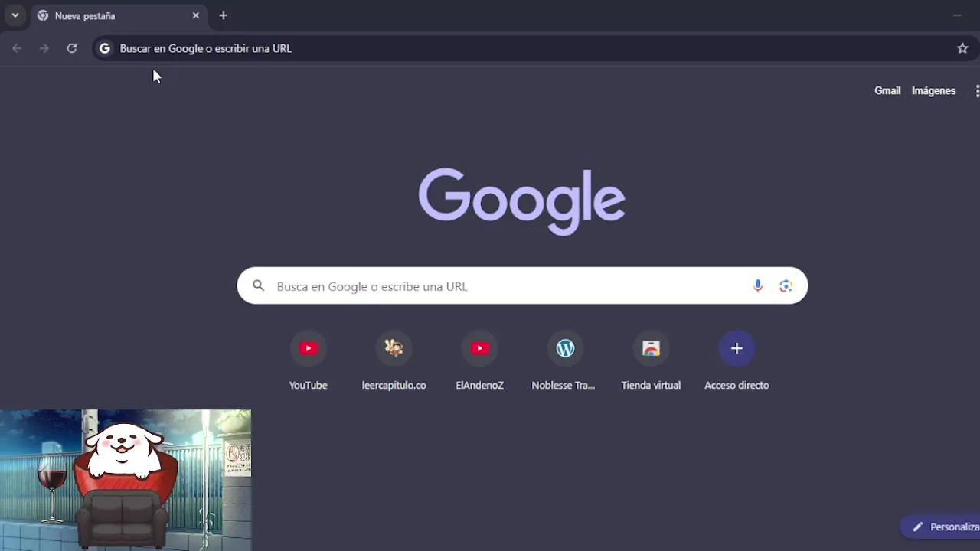Reload the current page

coord(72,48)
